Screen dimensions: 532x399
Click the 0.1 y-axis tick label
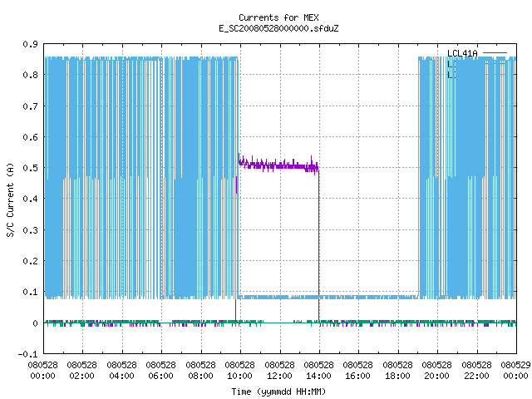[30, 292]
